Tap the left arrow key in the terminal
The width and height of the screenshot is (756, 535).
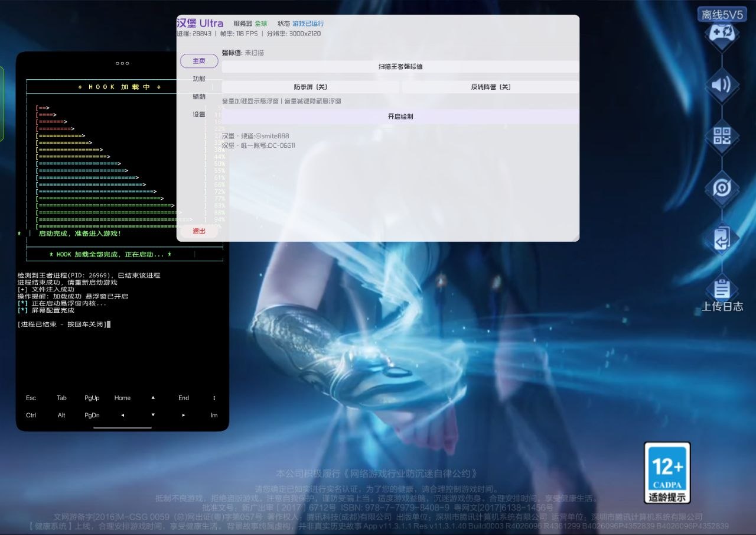pos(123,415)
